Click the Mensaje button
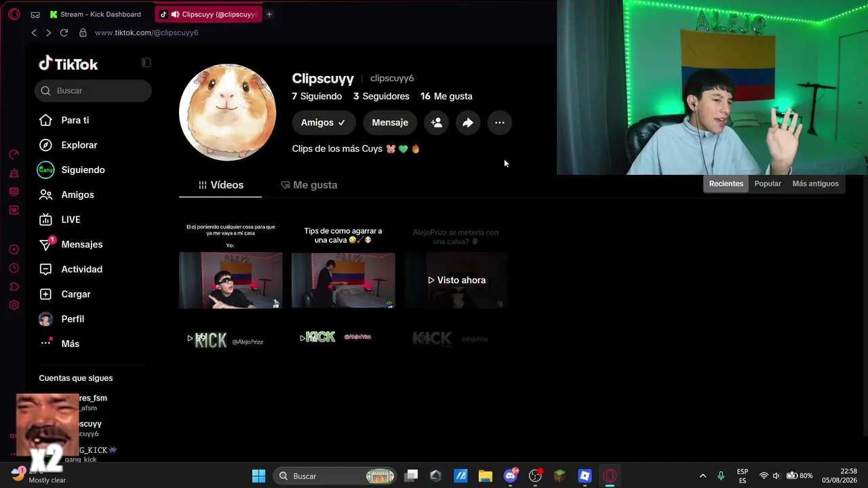 click(x=390, y=123)
